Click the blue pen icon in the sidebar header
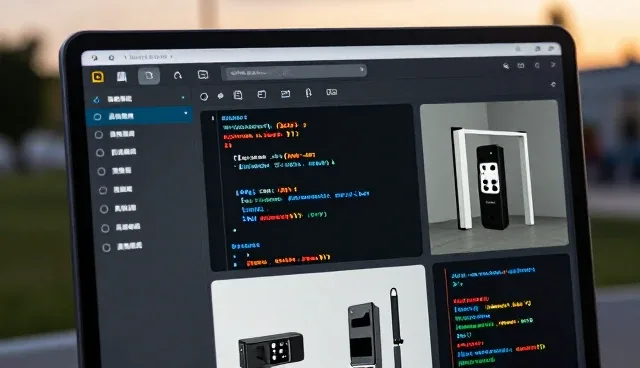 tap(96, 100)
